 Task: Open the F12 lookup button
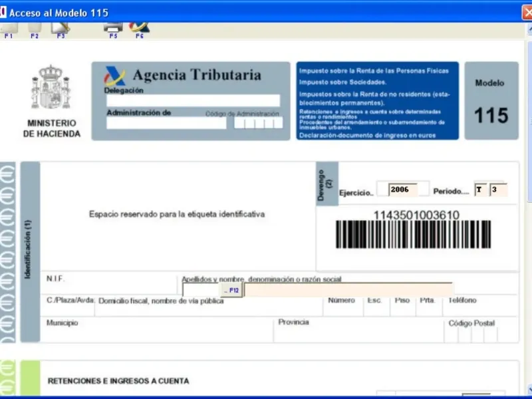[231, 291]
